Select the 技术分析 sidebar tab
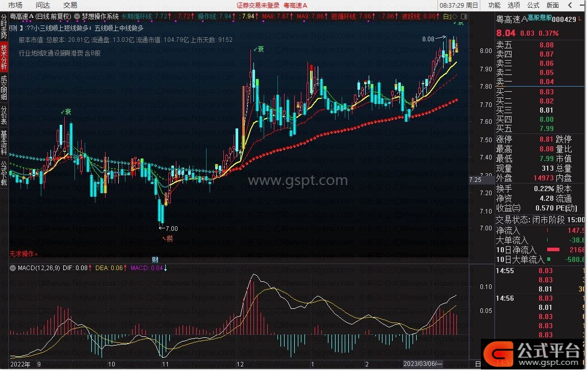The image size is (588, 371). (x=4, y=57)
